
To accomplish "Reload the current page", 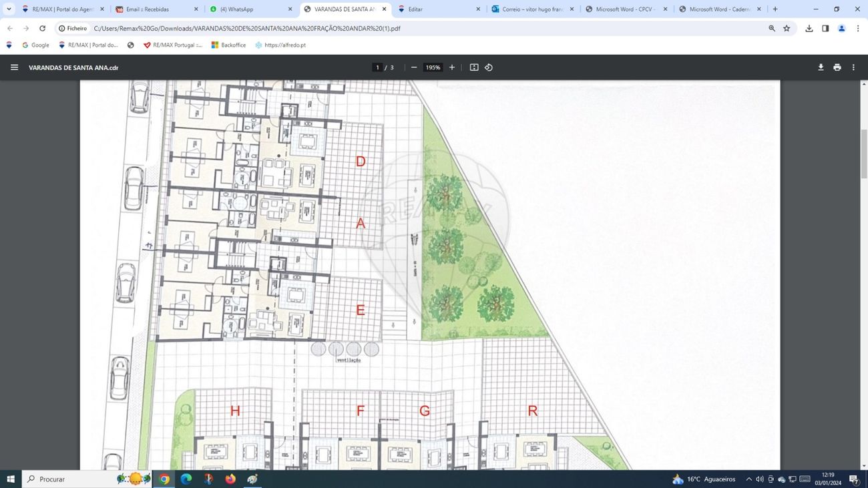I will click(x=43, y=29).
